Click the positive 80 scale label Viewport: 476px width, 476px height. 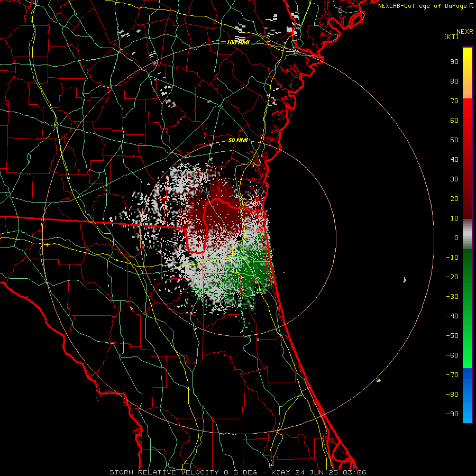pyautogui.click(x=454, y=81)
